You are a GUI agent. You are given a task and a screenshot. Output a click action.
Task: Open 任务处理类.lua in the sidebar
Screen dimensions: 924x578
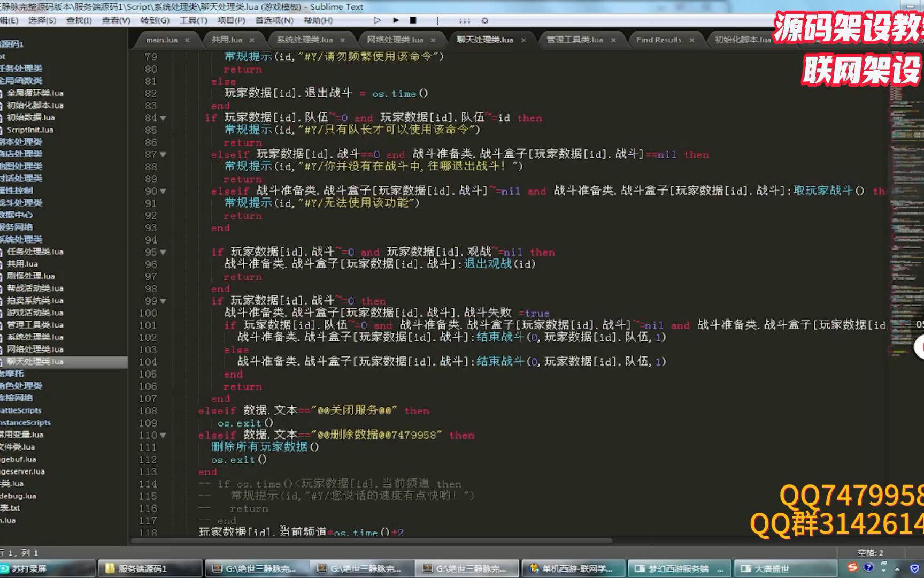35,252
